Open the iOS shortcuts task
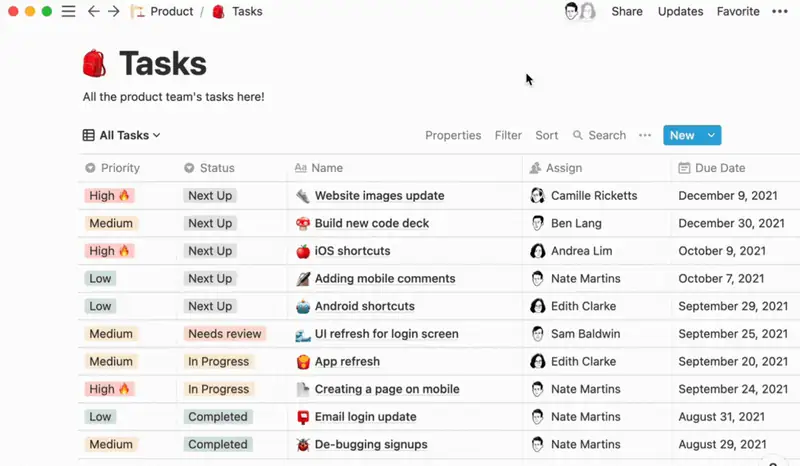 pos(353,251)
